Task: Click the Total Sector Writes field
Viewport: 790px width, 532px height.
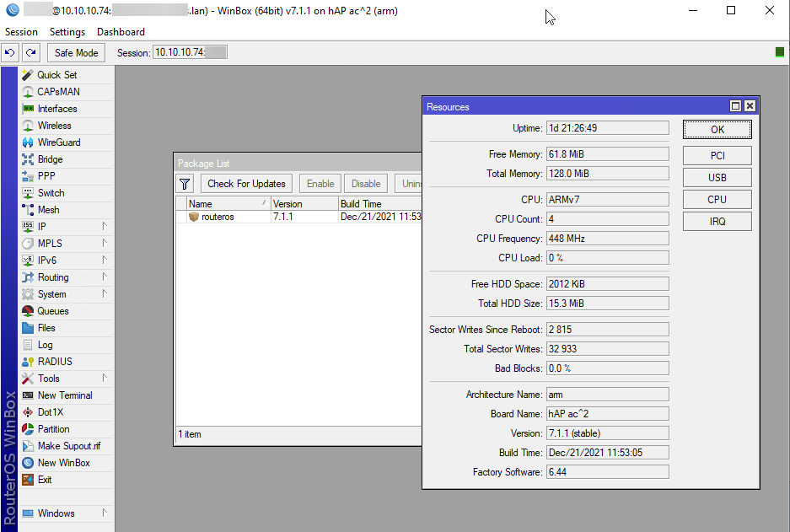Action: click(608, 348)
